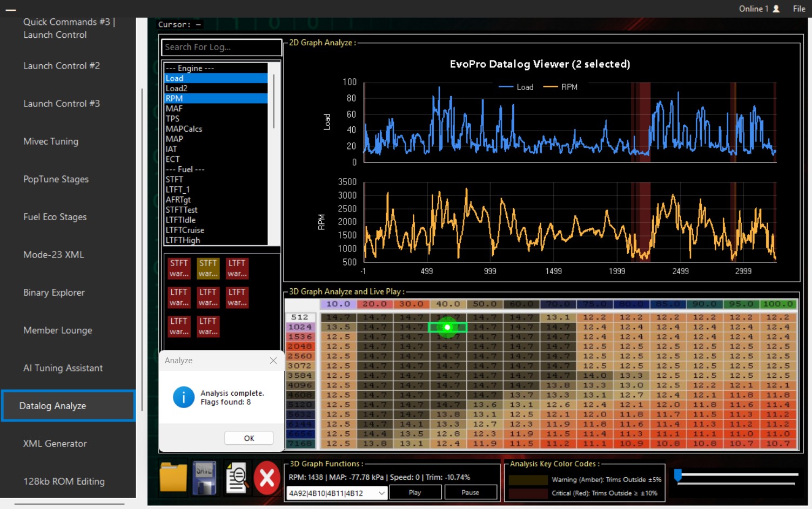Switch to AI Tuning Assistant
This screenshot has width=812, height=509.
(x=63, y=368)
